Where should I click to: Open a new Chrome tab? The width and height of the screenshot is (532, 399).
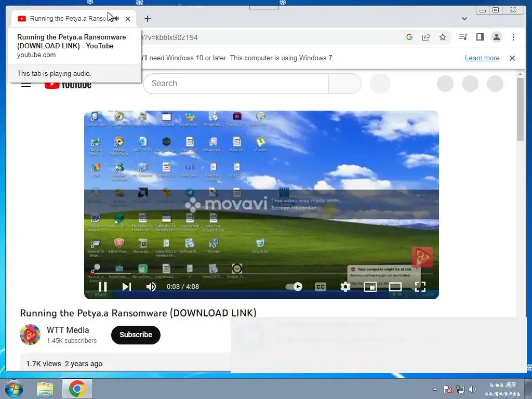pos(147,19)
